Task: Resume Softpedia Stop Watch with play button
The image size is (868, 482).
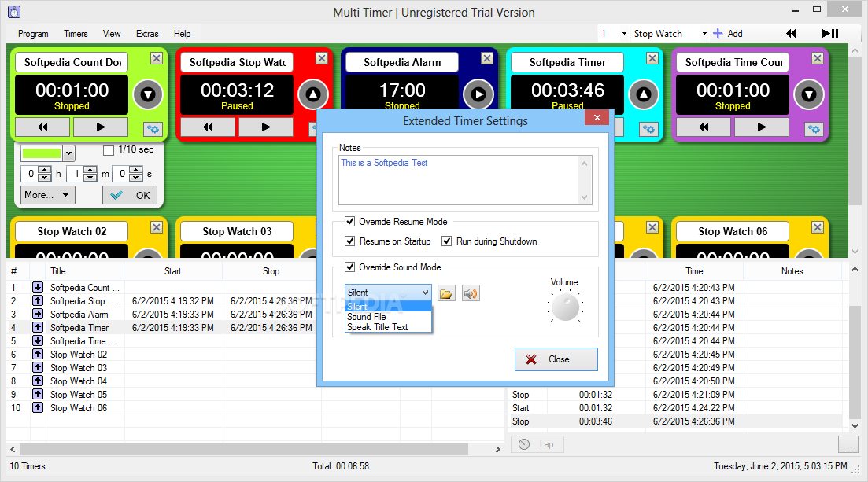Action: click(266, 127)
